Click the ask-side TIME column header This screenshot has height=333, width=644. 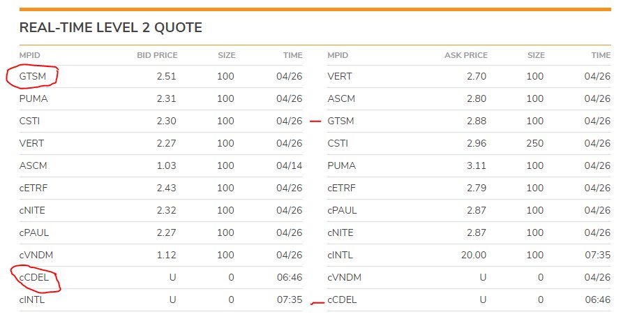coord(601,55)
